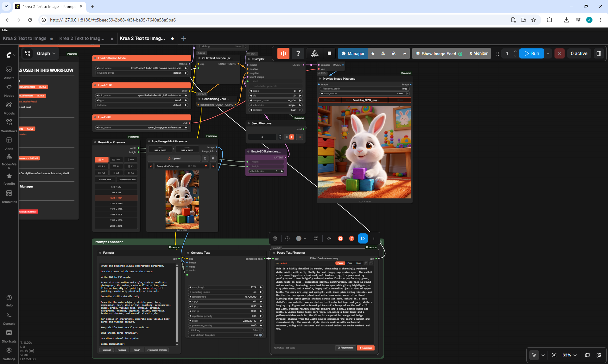Viewport: 608px width, 364px height.
Task: Adjust the steps value in KSampler
Action: pos(275,91)
